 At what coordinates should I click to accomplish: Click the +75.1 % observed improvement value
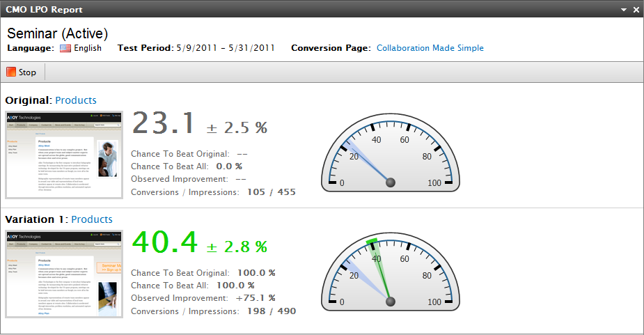(256, 297)
